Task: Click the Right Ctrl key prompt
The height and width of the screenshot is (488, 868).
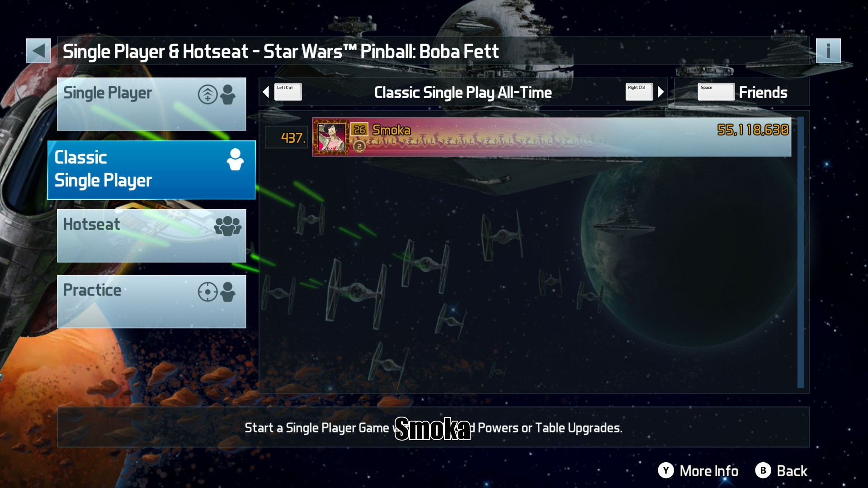Action: pos(639,92)
